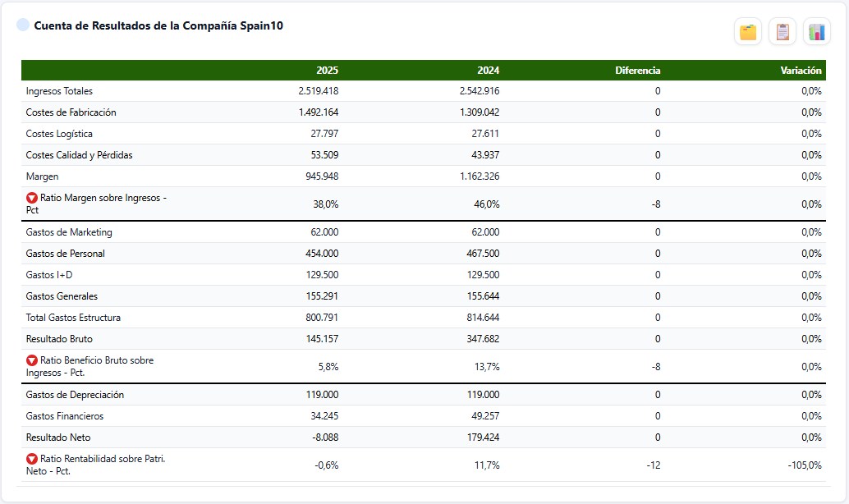The width and height of the screenshot is (849, 504).
Task: Click the profitability ratio value 11,7%
Action: (487, 465)
